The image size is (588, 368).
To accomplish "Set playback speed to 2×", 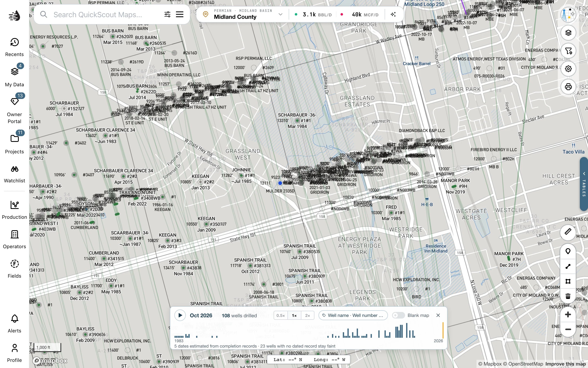I will coord(308,315).
